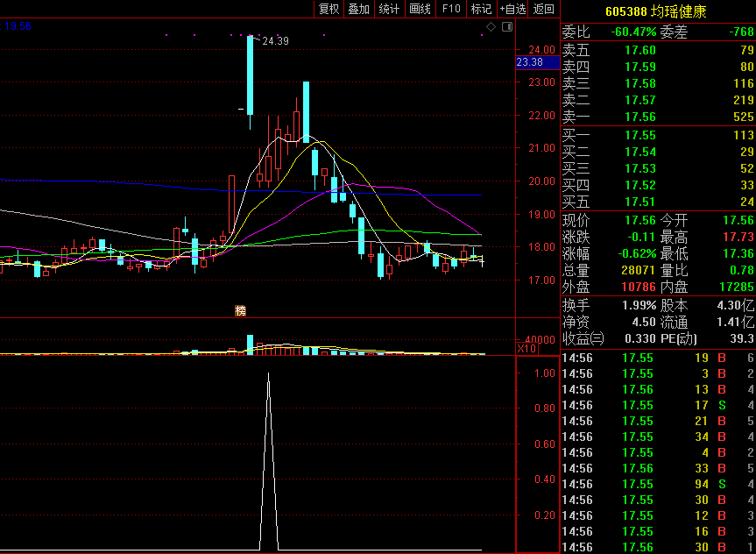Select the 卖一 ask row at 17.56
756x554 pixels.
(x=658, y=117)
